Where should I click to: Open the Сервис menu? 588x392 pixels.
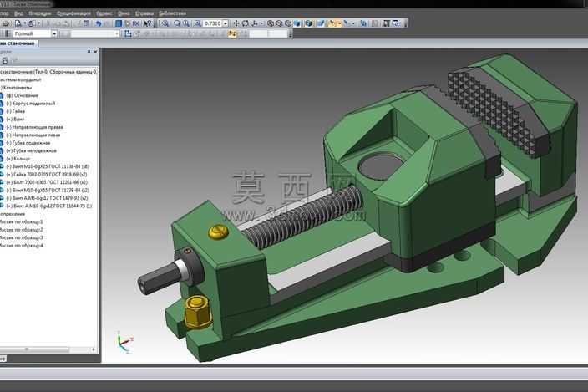pyautogui.click(x=104, y=13)
